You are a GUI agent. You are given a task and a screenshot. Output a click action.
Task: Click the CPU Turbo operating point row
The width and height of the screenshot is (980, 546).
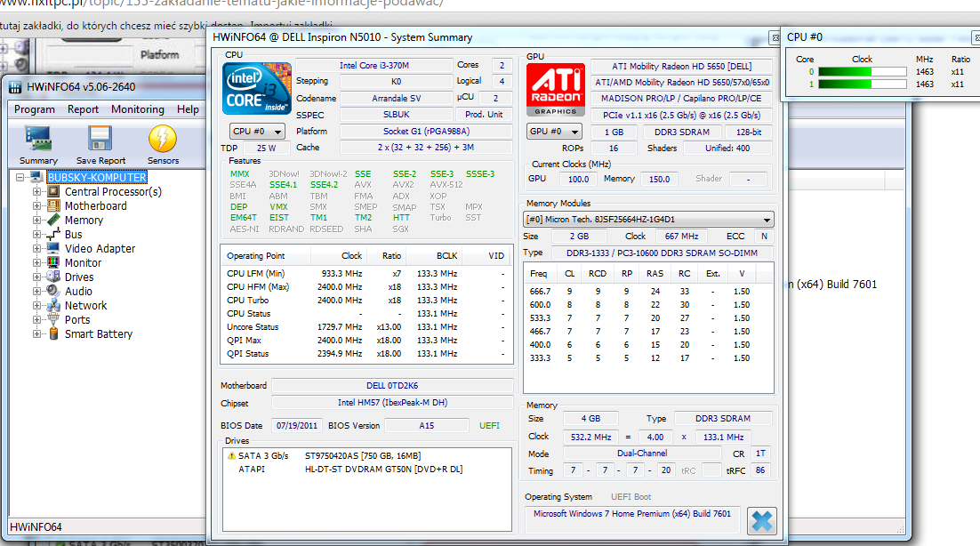(366, 300)
